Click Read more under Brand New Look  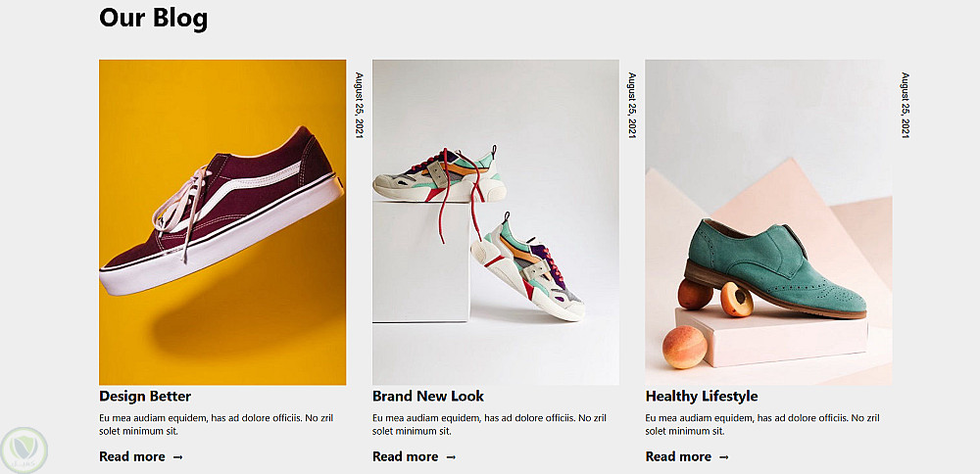tap(405, 456)
